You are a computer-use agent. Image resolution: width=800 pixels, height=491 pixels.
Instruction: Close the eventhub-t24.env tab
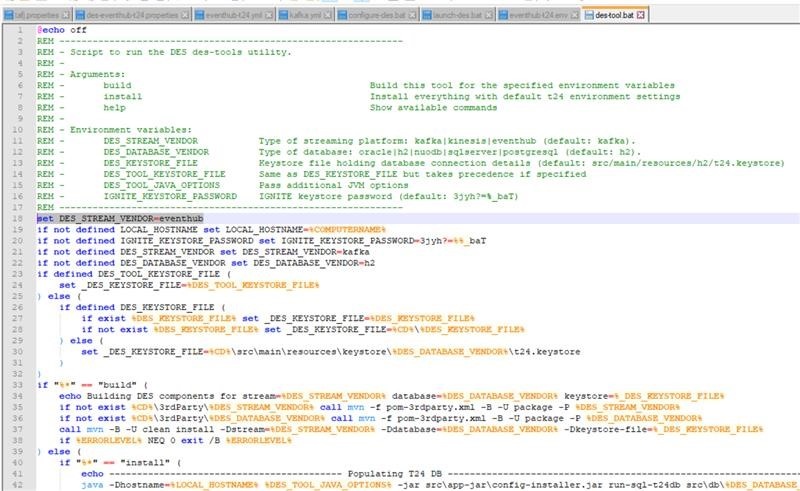(x=574, y=18)
